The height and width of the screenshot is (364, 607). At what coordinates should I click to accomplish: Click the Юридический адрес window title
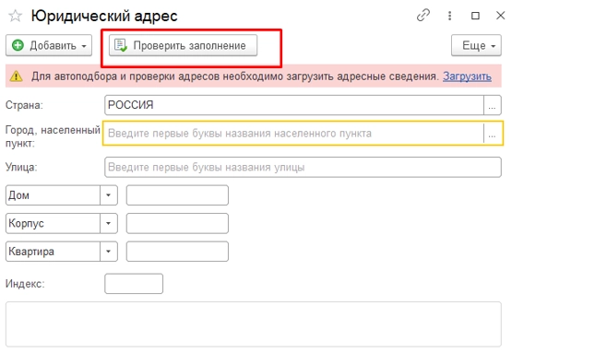tap(104, 16)
